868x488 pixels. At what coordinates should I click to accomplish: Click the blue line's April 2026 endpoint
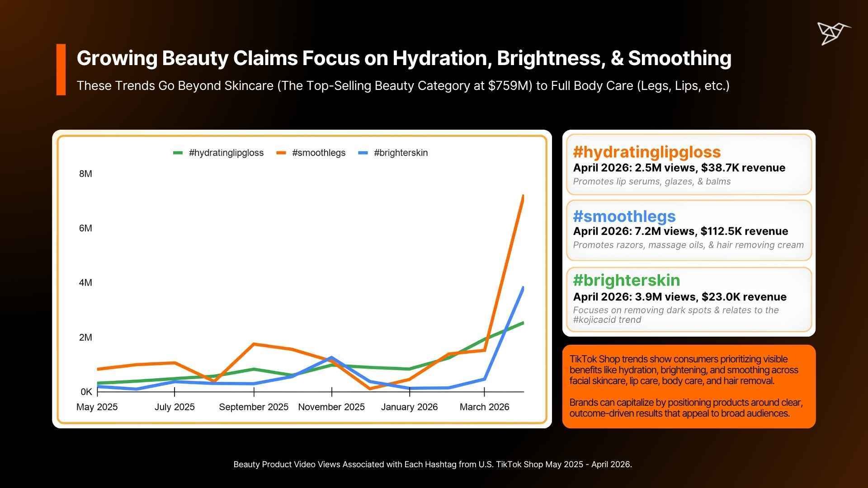523,288
